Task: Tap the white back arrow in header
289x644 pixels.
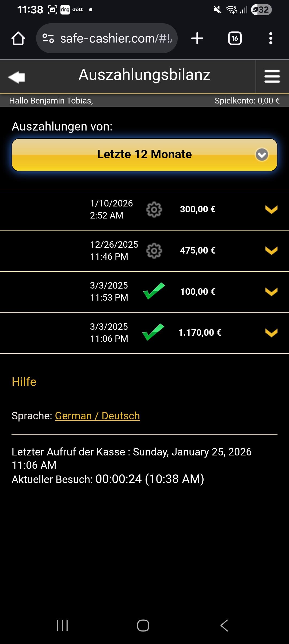Action: (17, 77)
